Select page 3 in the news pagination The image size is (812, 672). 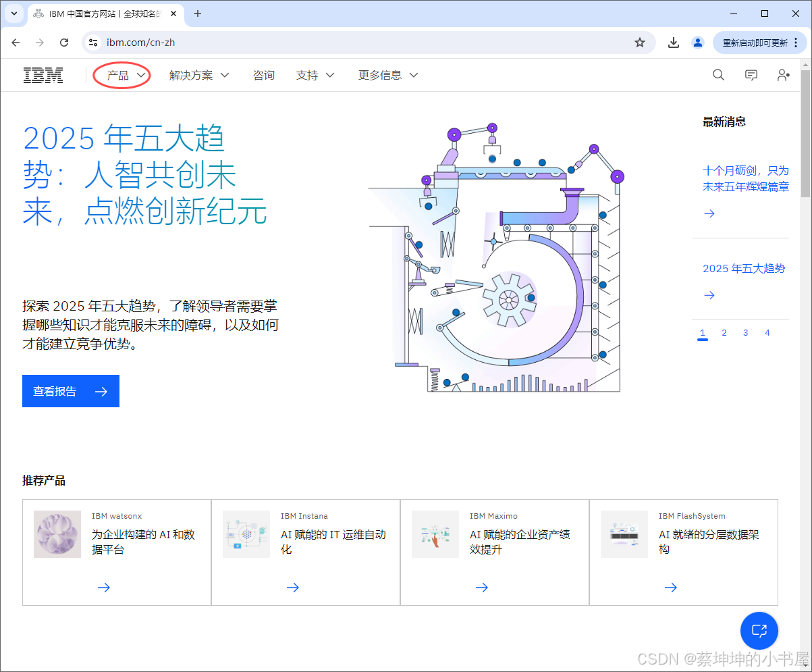745,332
